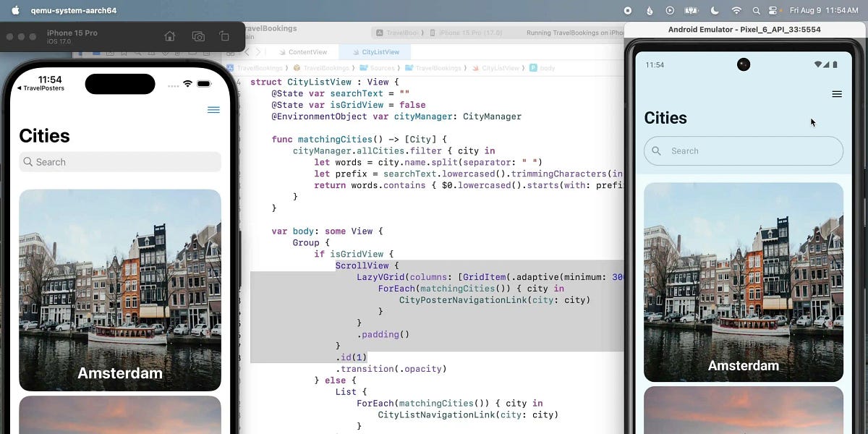The width and height of the screenshot is (868, 434).
Task: Click the Simulator rotate device icon
Action: click(x=224, y=36)
